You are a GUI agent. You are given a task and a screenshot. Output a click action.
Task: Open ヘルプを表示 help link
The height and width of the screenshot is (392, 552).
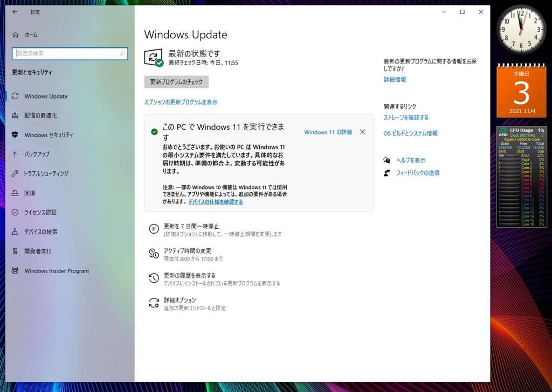click(x=411, y=160)
